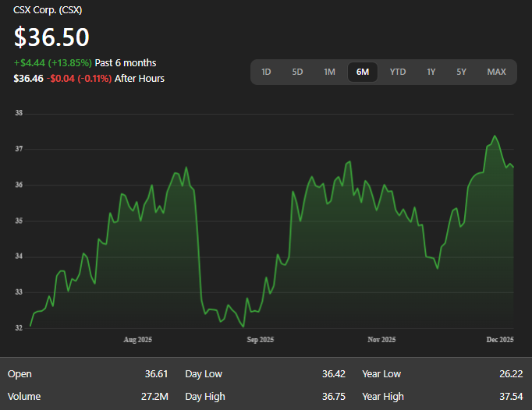Click the Day High label
This screenshot has height=410, width=532.
coord(205,397)
